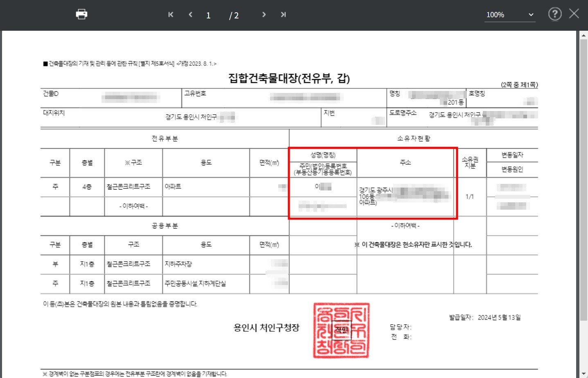Click the 대지위치 label

(x=54, y=113)
